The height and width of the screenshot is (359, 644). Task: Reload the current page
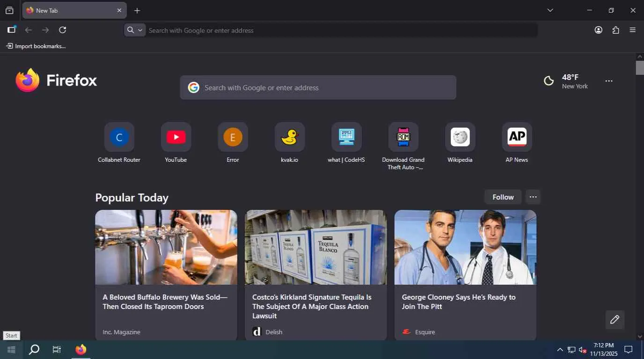(63, 30)
